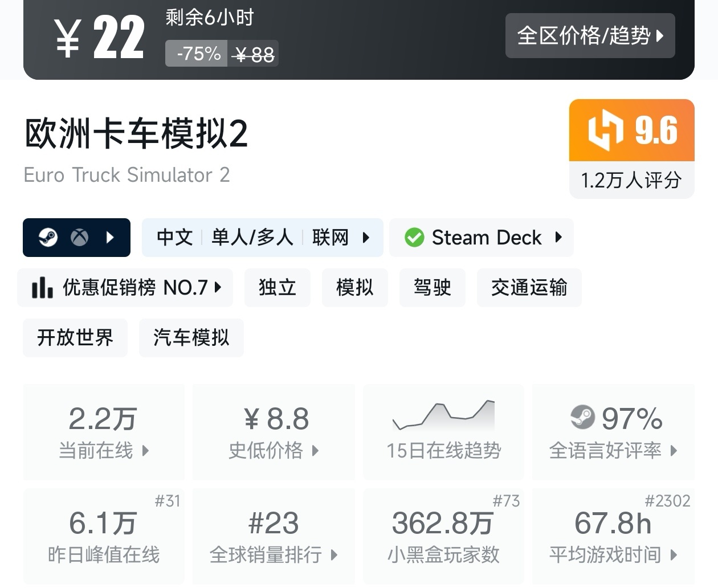Click the Steam icon beside 97% rating
The width and height of the screenshot is (718, 588).
point(582,418)
